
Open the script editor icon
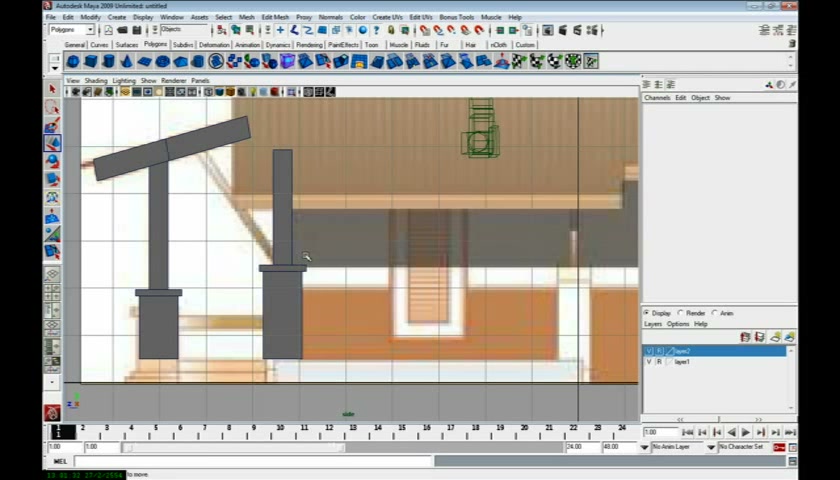[x=792, y=461]
